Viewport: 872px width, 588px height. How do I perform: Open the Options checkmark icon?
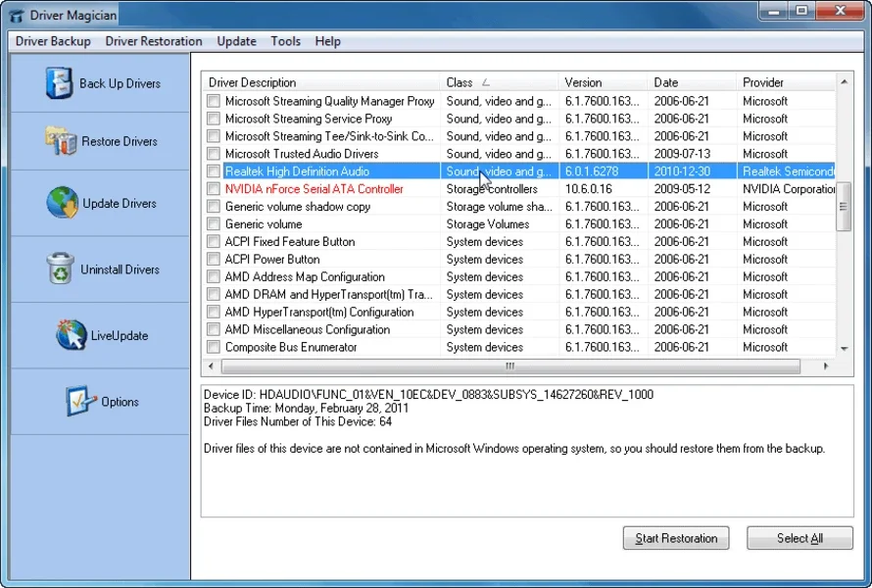click(80, 402)
